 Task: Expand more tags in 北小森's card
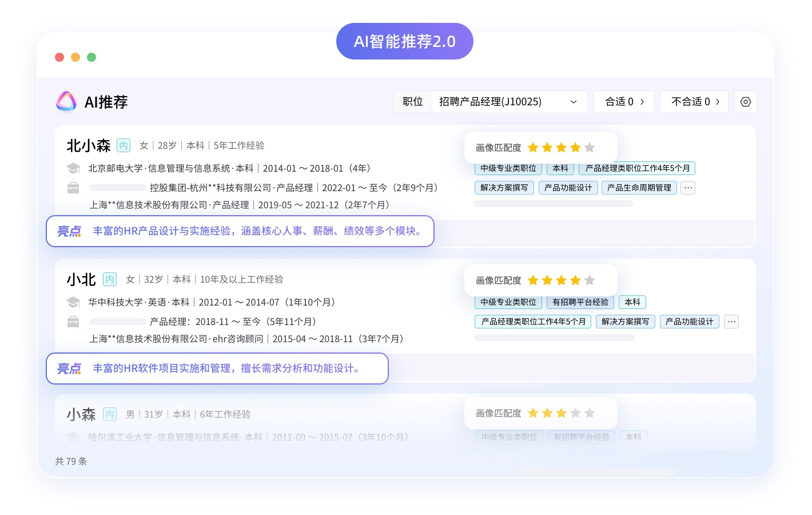pos(688,188)
